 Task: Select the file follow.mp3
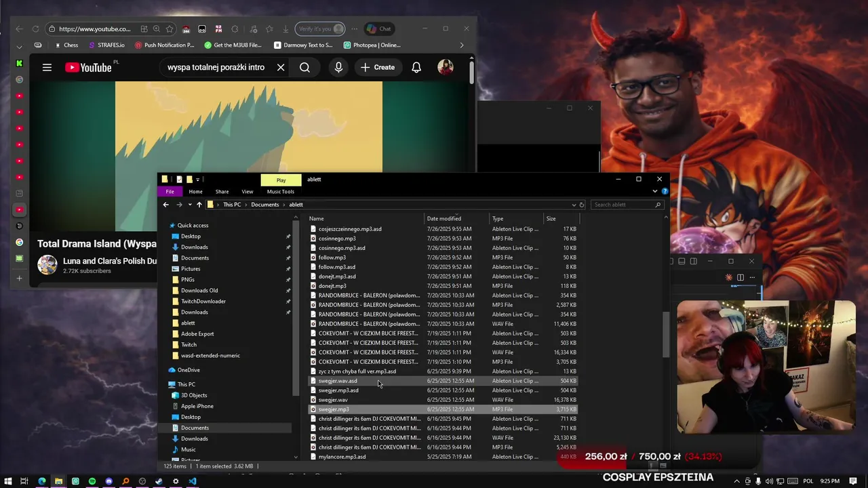click(x=332, y=258)
